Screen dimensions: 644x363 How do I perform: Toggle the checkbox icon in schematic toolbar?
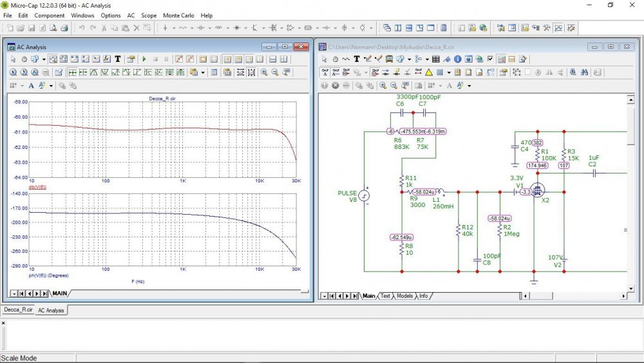coord(490,59)
